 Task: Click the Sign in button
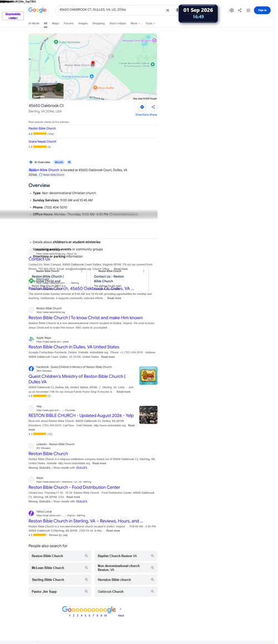point(262,10)
